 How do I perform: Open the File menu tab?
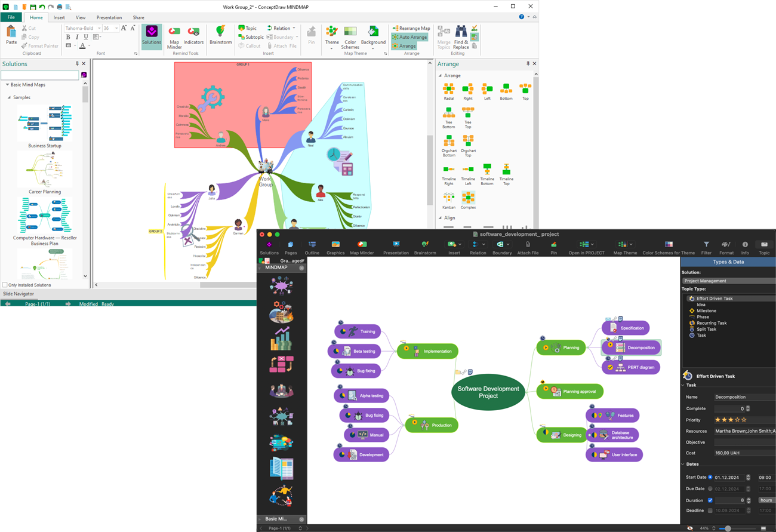click(x=11, y=17)
